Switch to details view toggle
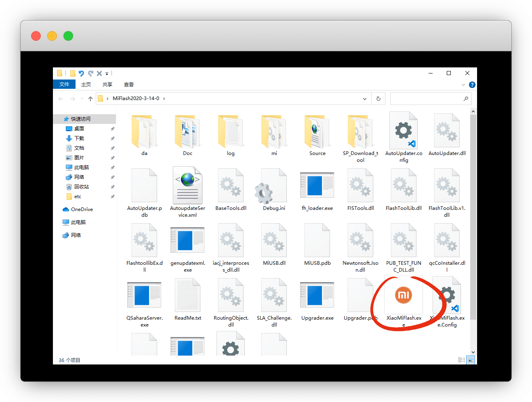 point(462,360)
